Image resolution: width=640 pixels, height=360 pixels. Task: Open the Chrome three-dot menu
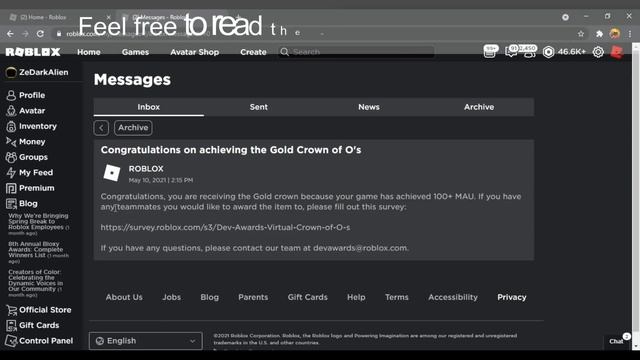630,34
